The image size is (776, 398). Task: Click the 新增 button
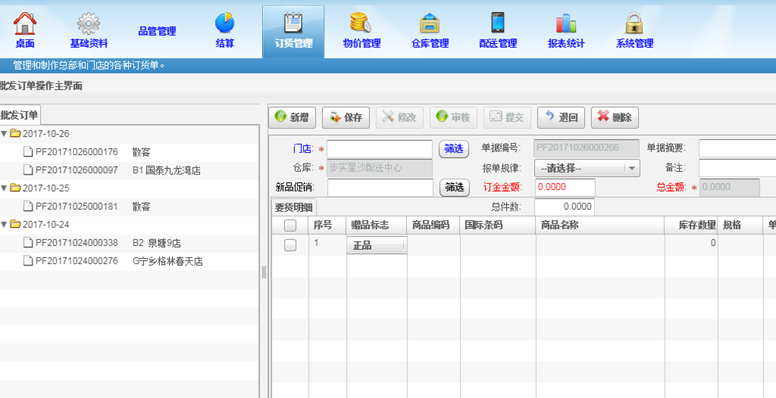[292, 117]
